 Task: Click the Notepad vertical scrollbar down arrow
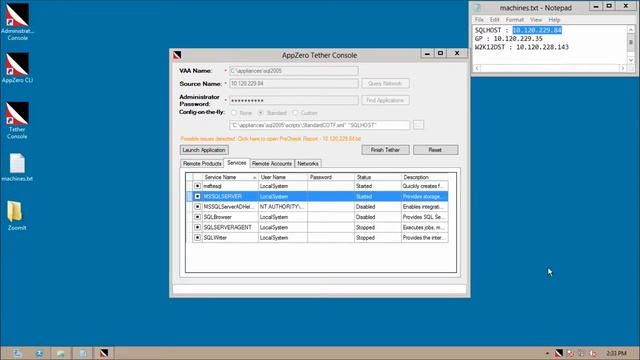(631, 60)
